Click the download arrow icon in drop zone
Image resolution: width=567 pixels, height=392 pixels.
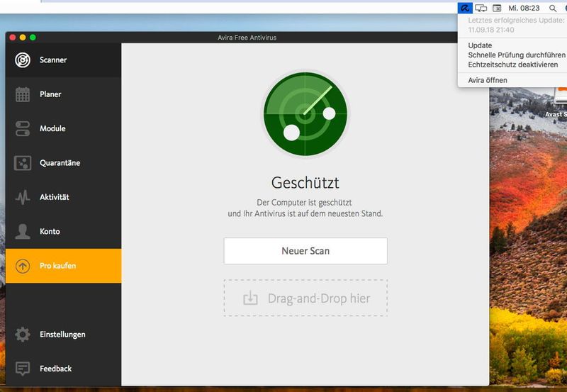(x=250, y=298)
